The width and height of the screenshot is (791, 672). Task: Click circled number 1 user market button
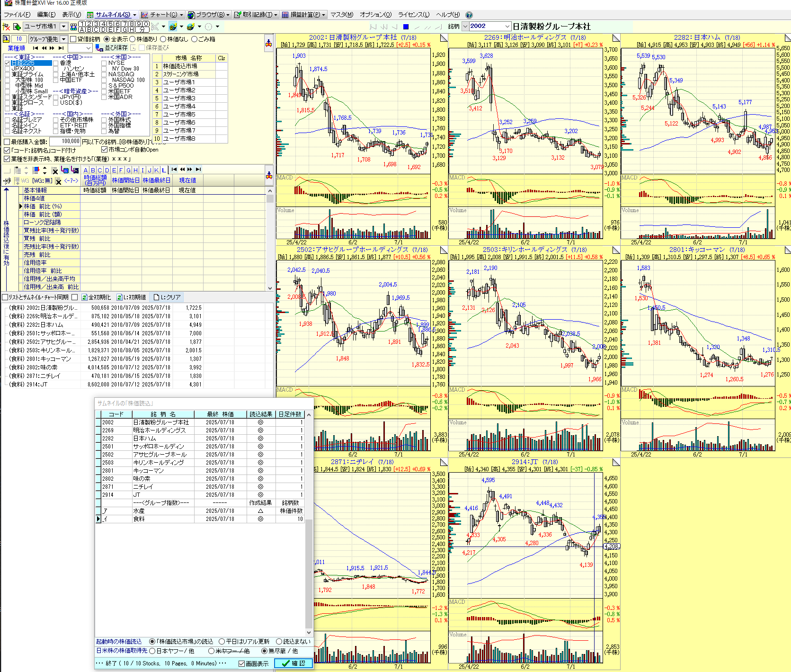pyautogui.click(x=82, y=24)
